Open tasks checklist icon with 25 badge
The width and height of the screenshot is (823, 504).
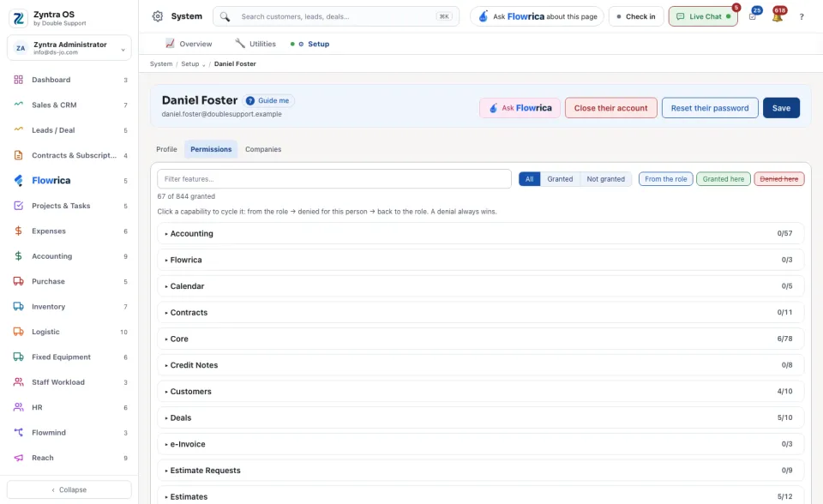[x=753, y=16]
